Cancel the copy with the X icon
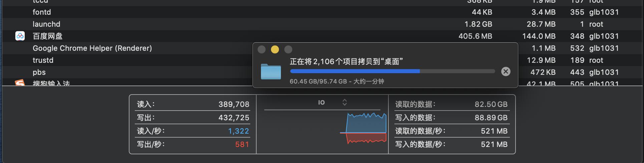 pyautogui.click(x=506, y=71)
